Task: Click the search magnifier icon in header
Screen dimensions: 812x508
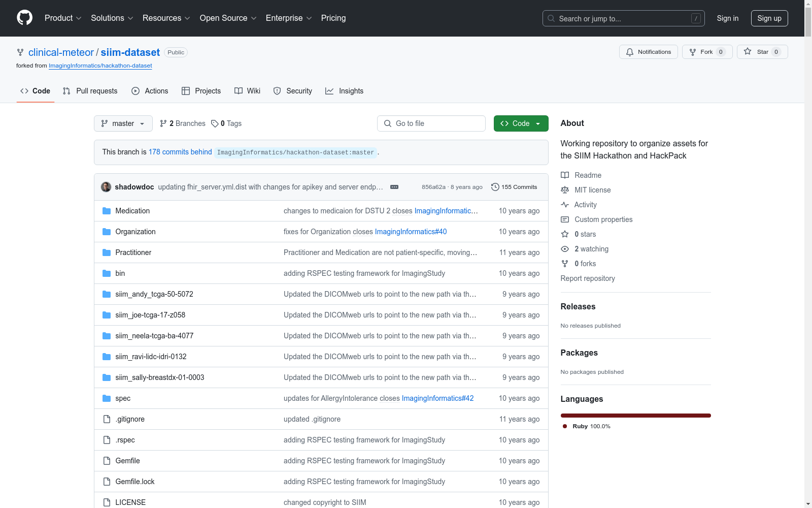Action: pyautogui.click(x=551, y=18)
